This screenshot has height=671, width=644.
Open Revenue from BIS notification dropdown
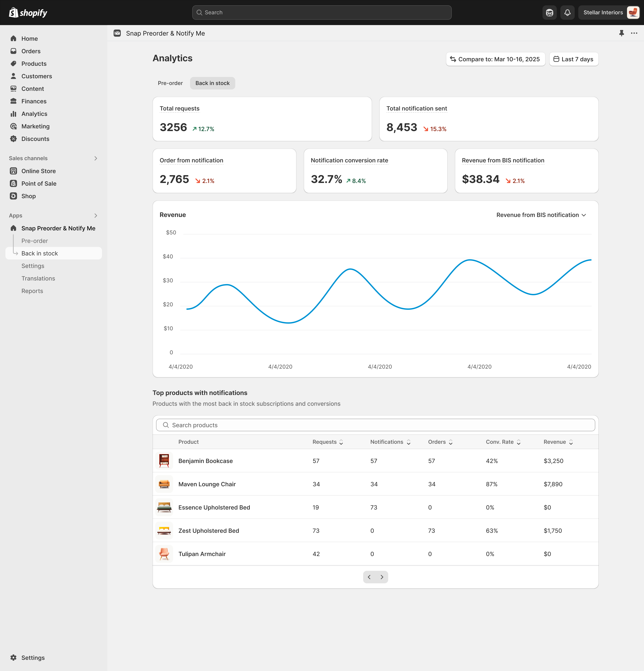pyautogui.click(x=541, y=215)
